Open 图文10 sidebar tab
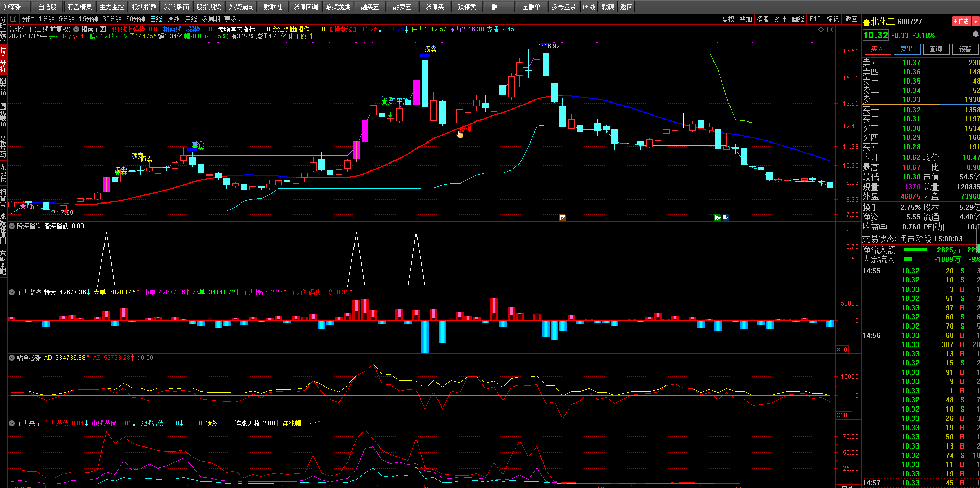 pyautogui.click(x=3, y=88)
